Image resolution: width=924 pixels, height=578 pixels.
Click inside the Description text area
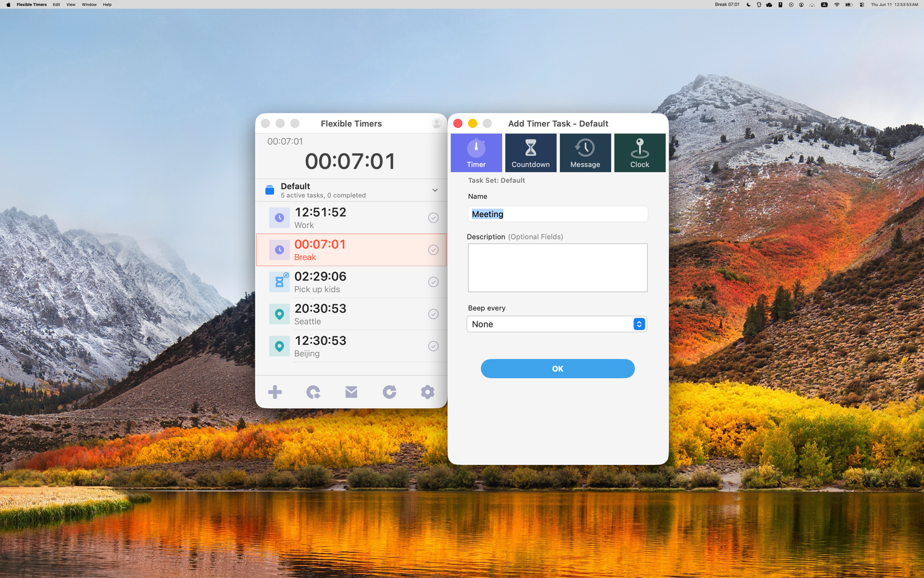pos(557,268)
